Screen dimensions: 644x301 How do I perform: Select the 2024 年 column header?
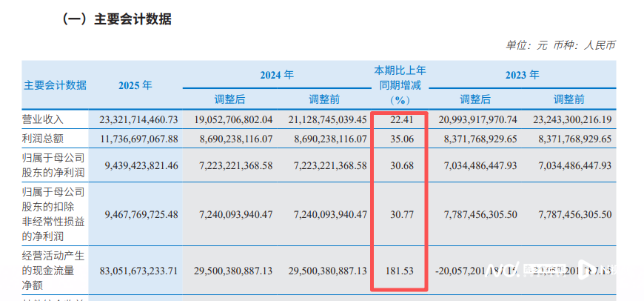click(276, 75)
